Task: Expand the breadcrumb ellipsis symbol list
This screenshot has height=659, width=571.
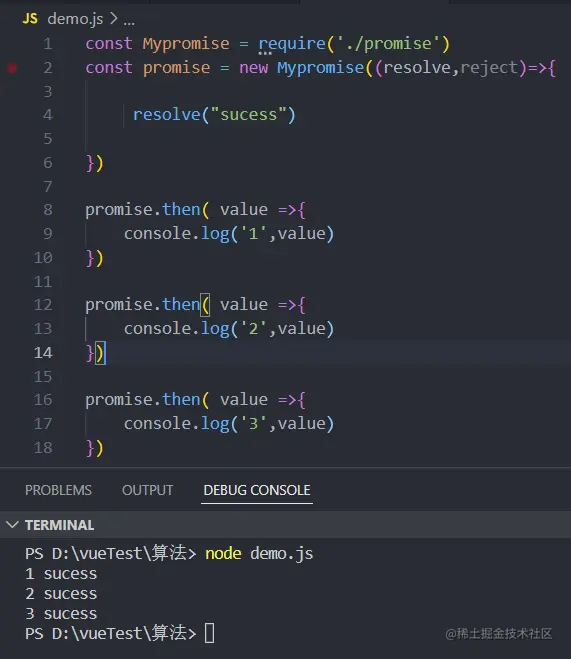Action: (129, 20)
